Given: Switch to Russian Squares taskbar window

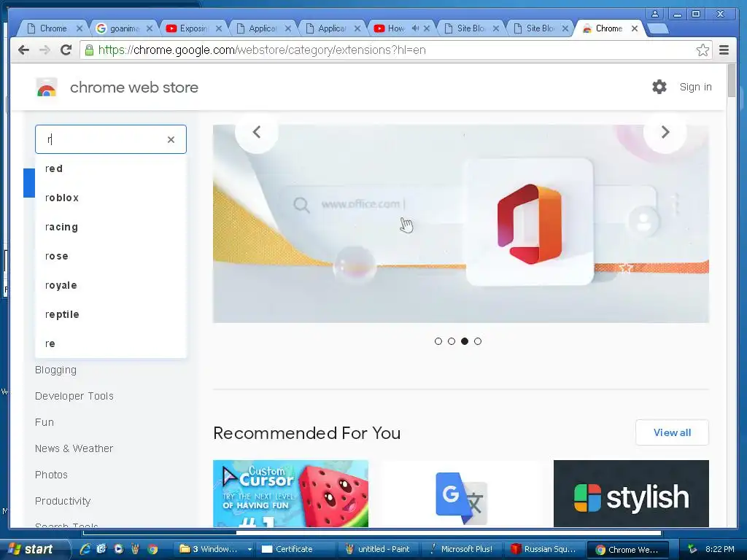Looking at the screenshot, I should (544, 549).
